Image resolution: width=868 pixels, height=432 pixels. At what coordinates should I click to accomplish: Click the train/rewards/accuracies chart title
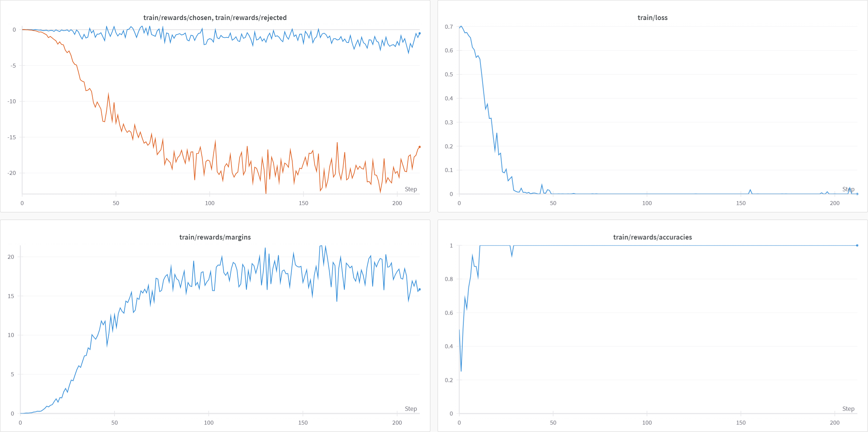coord(652,237)
